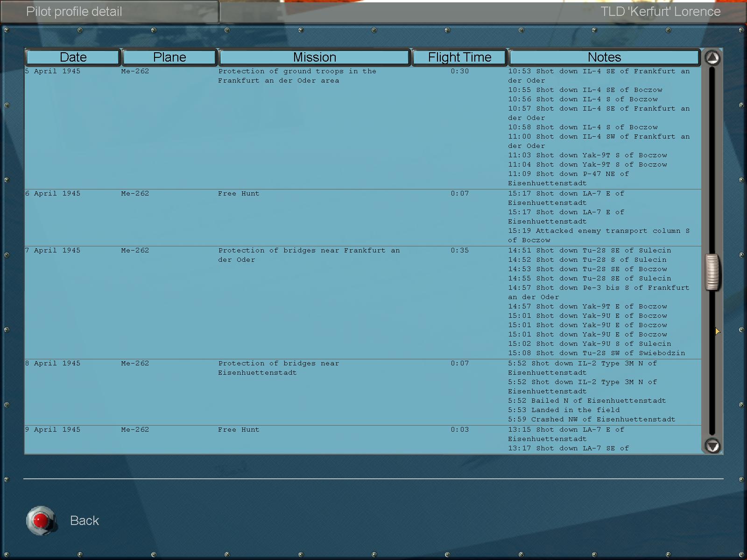Click the Back label
Viewport: 747px width, 560px height.
[85, 520]
